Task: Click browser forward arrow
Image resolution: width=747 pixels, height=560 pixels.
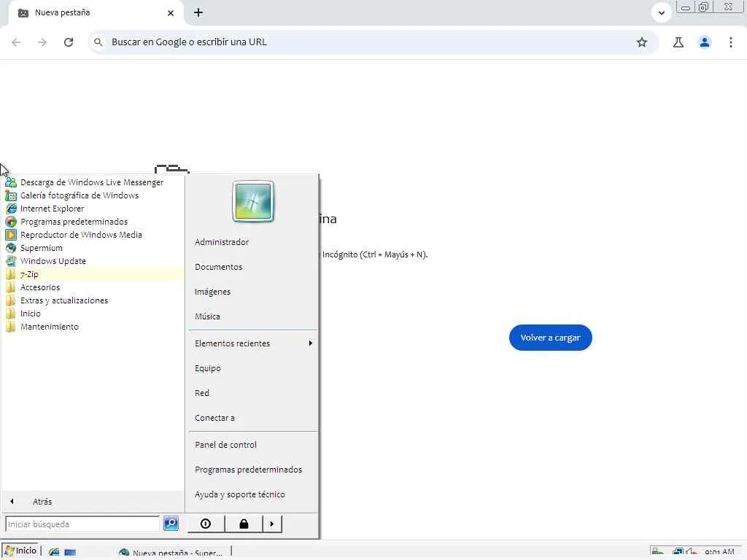Action: [42, 42]
